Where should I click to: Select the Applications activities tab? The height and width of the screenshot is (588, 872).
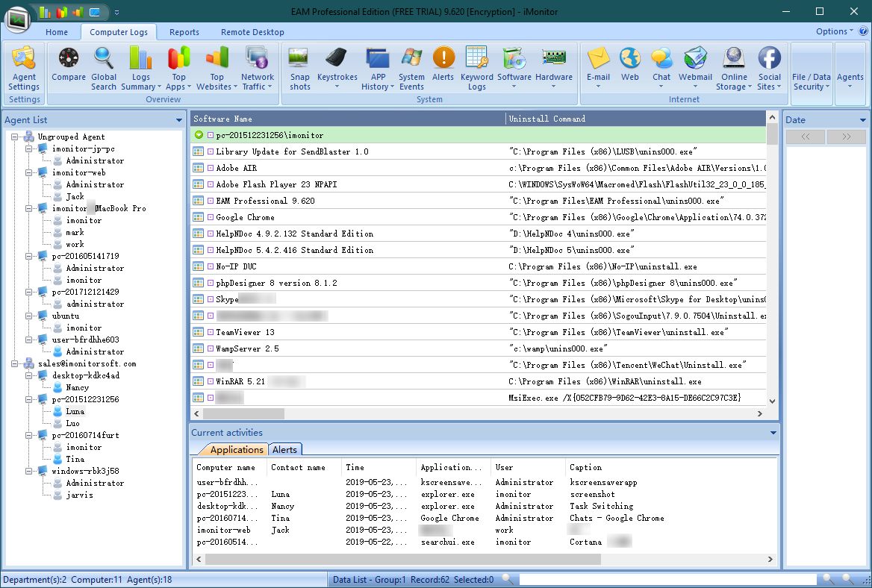237,450
